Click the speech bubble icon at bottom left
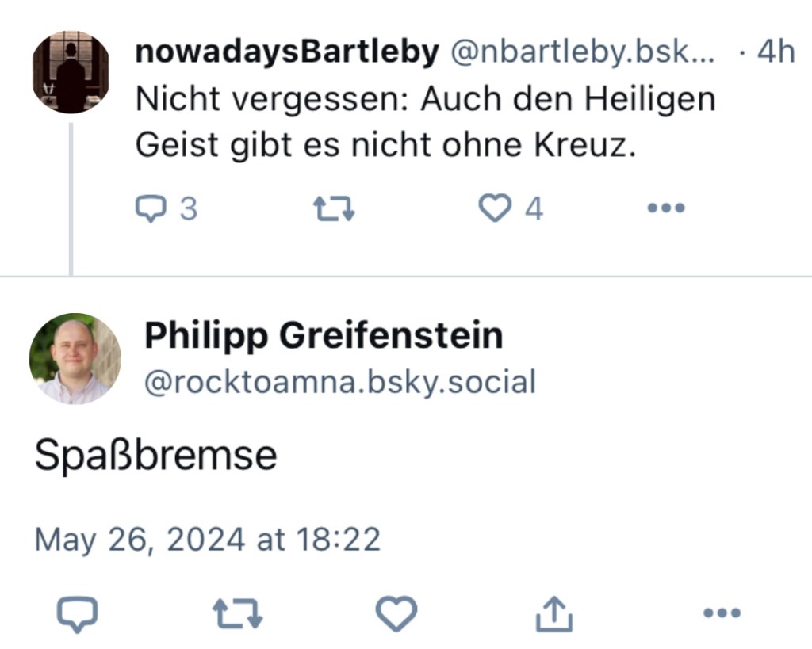Viewport: 812px width, 649px height. [77, 611]
